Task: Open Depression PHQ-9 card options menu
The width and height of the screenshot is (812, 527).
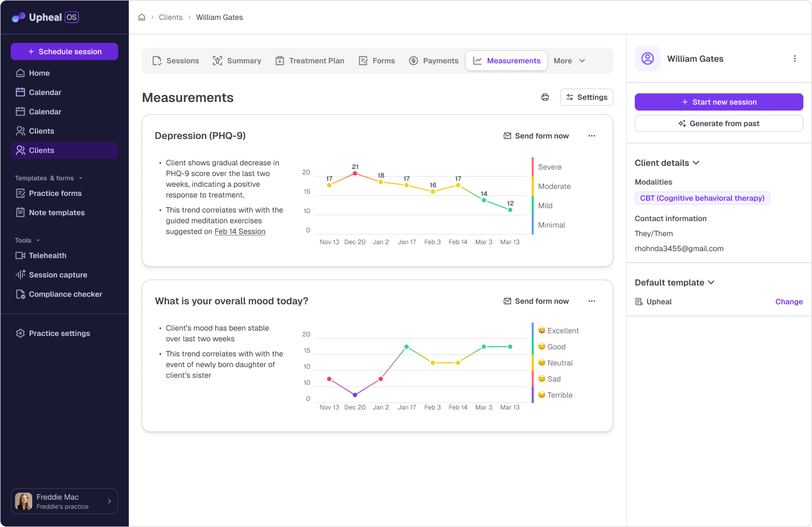Action: coord(592,136)
